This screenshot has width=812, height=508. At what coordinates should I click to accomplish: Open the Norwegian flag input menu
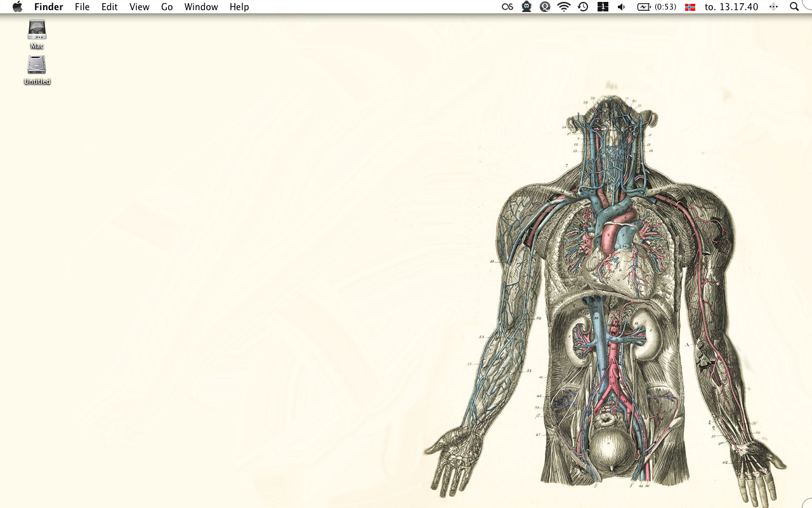[690, 7]
